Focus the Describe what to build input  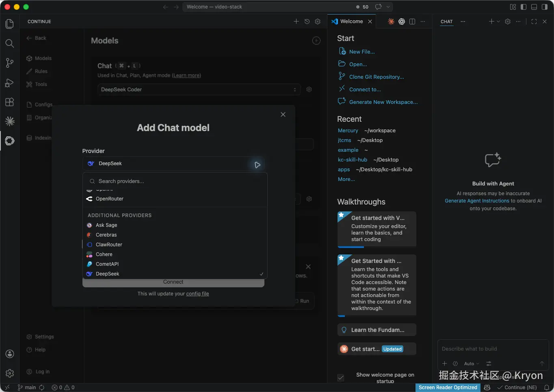(493, 349)
